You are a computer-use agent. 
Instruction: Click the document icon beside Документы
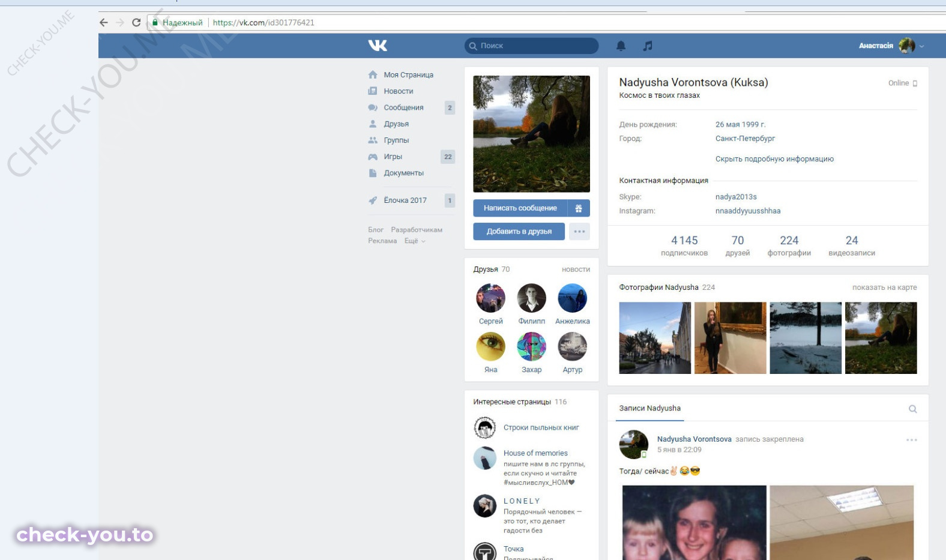point(373,173)
